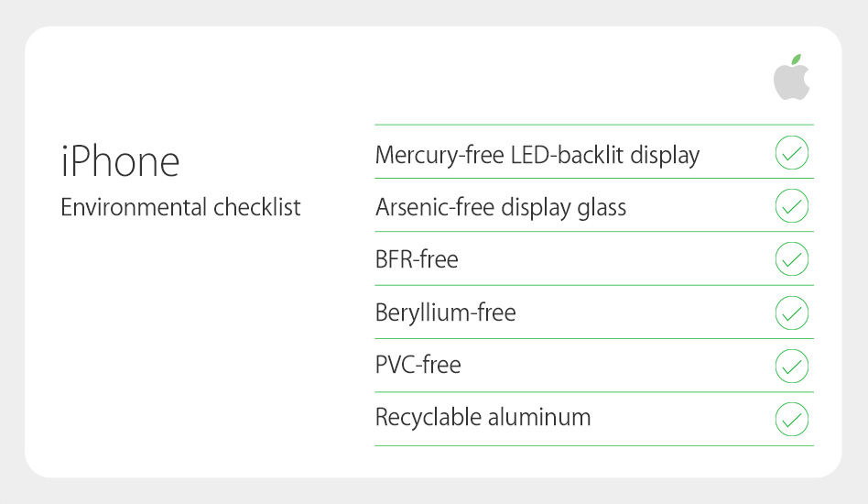Select the "Recyclable aluminum" label
Screen dimensions: 868x504
click(483, 418)
